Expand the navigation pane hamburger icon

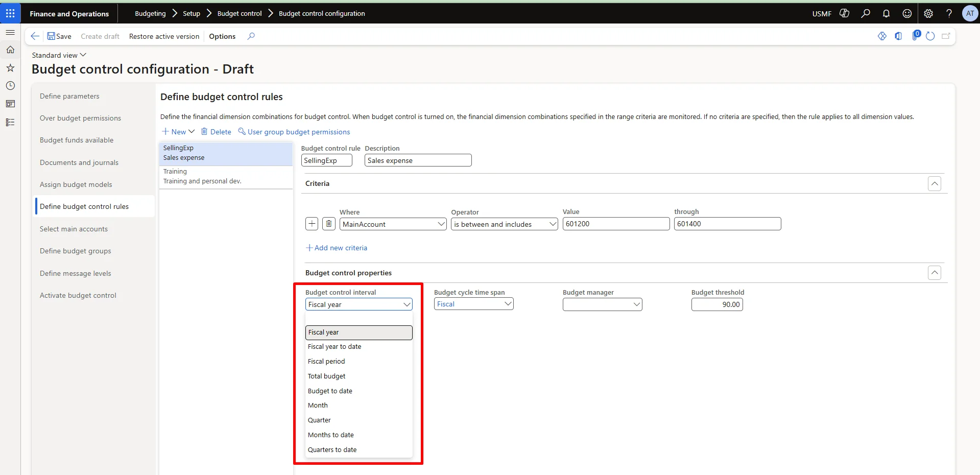tap(10, 32)
